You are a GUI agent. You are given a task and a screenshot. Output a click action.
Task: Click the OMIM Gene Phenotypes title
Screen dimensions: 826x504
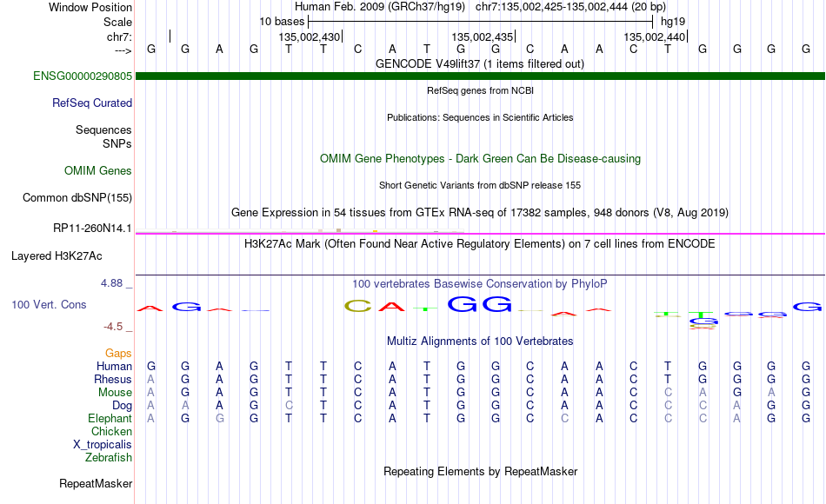(x=480, y=158)
